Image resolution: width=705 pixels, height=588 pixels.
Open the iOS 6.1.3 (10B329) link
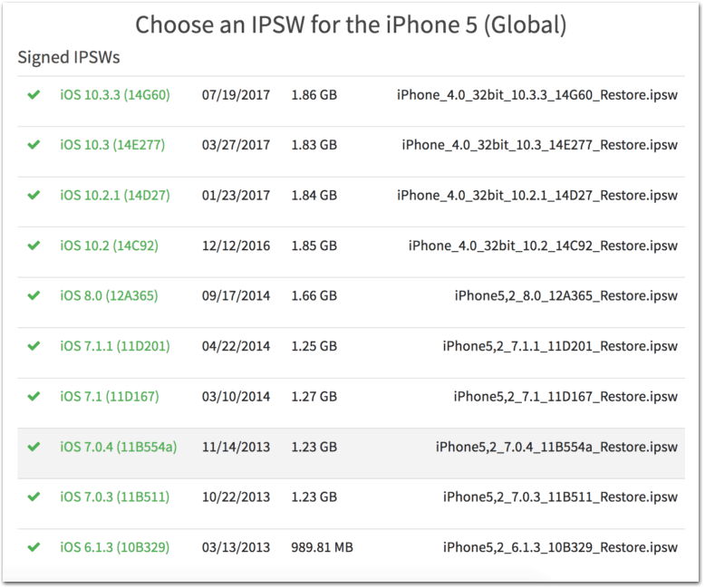point(115,547)
